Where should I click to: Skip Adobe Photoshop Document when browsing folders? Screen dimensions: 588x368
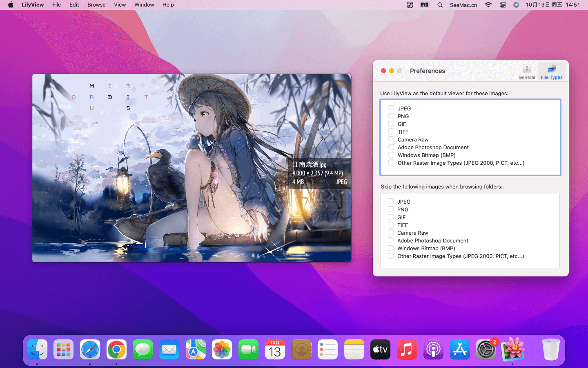coord(391,240)
